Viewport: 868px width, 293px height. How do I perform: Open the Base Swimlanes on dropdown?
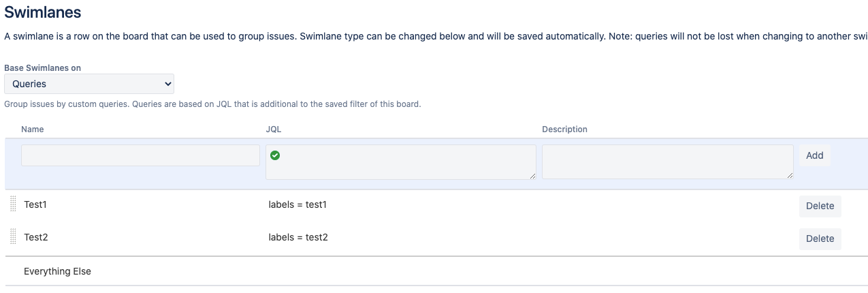tap(89, 84)
